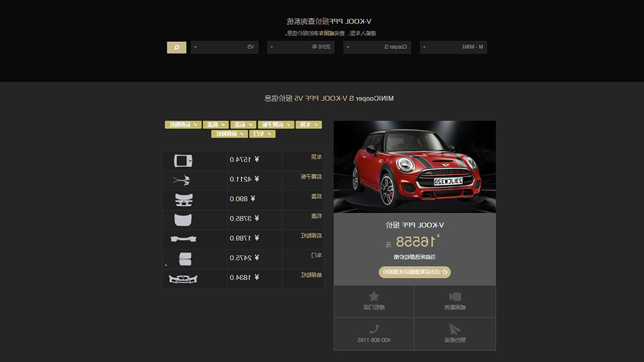Open the 2016年 year dropdown
Screen dimensions: 644x362
tap(301, 47)
